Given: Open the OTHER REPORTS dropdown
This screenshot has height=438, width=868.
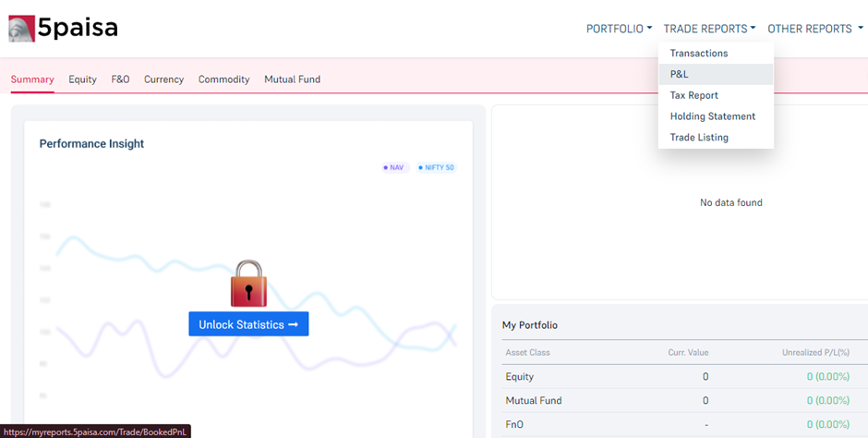Looking at the screenshot, I should pos(814,29).
